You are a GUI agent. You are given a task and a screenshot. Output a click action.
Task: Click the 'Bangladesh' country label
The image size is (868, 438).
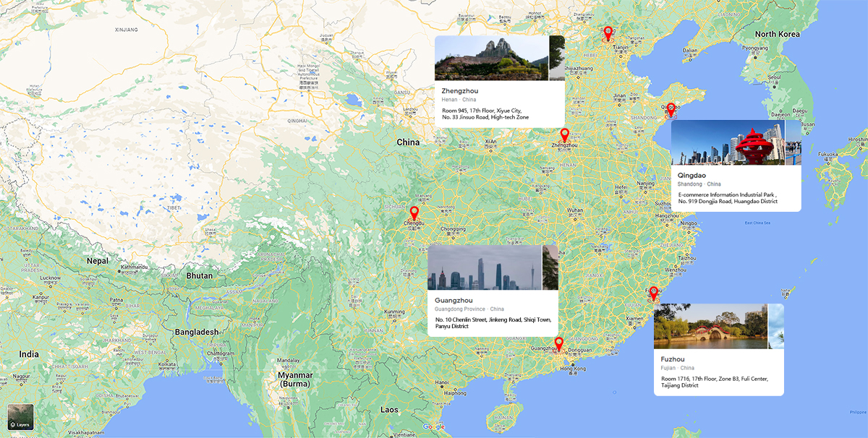(x=195, y=332)
